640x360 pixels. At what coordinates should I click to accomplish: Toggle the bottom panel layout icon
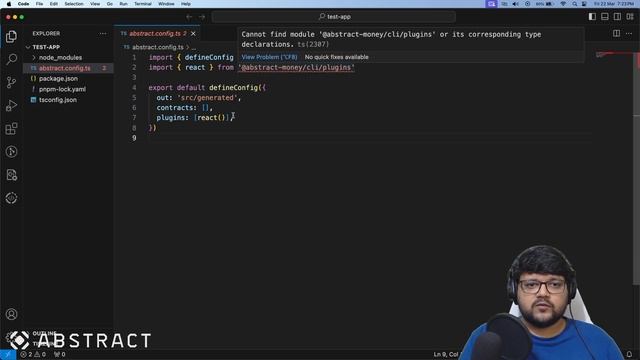pyautogui.click(x=605, y=17)
